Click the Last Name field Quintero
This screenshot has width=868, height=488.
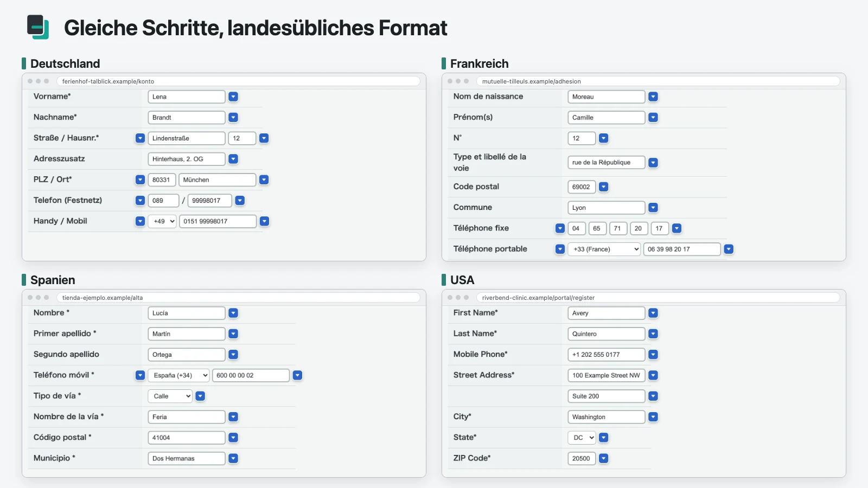(x=607, y=334)
